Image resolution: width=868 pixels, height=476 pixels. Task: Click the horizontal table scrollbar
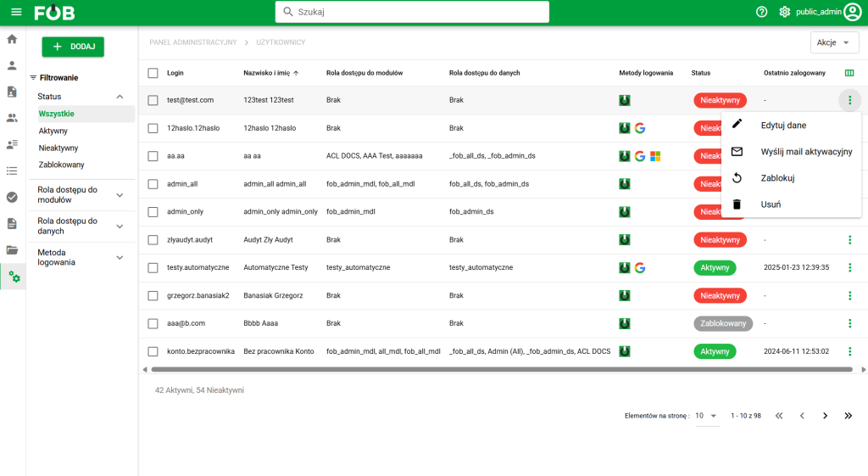(502, 369)
